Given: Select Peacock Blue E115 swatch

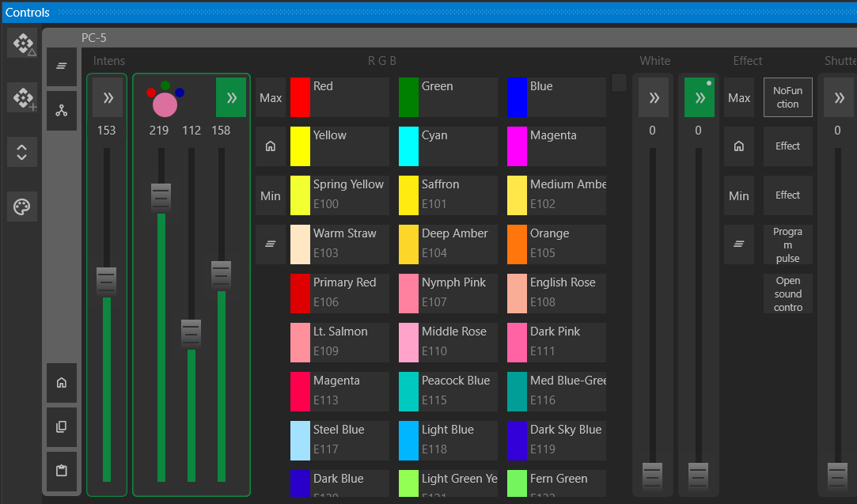Looking at the screenshot, I should tap(448, 392).
